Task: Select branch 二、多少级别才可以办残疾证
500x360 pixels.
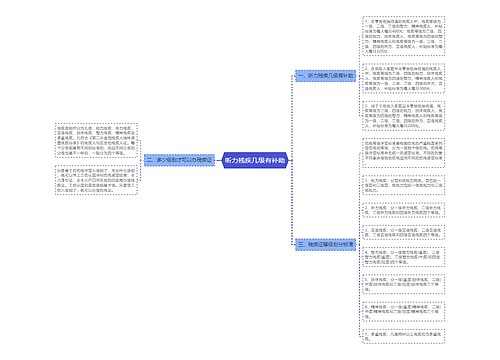Action: click(179, 160)
